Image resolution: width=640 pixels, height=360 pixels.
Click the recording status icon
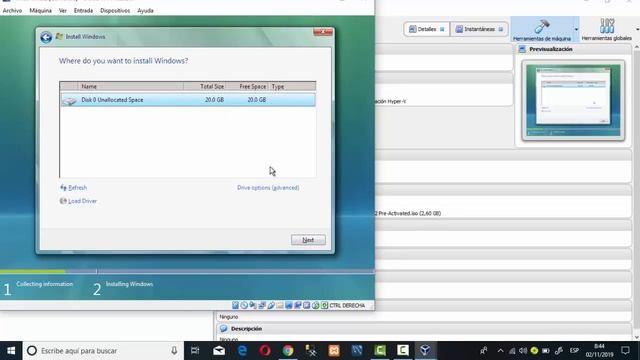[x=298, y=305]
